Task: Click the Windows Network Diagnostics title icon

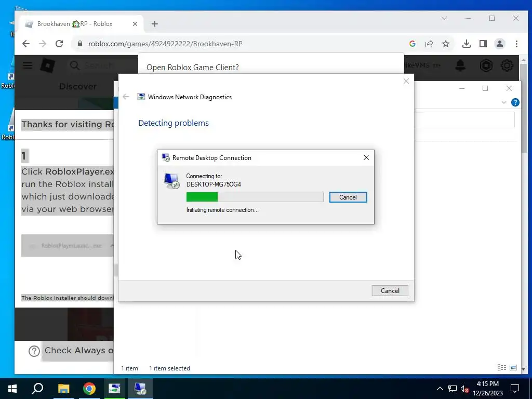Action: click(141, 97)
